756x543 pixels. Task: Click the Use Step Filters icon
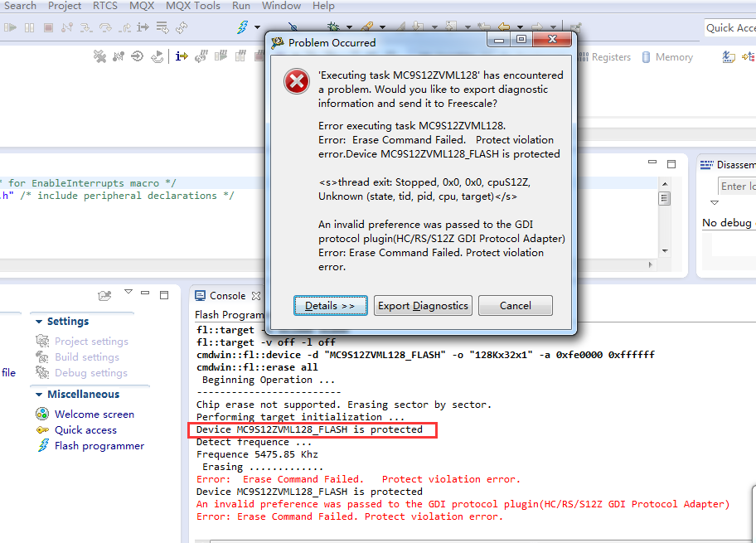pos(162,27)
